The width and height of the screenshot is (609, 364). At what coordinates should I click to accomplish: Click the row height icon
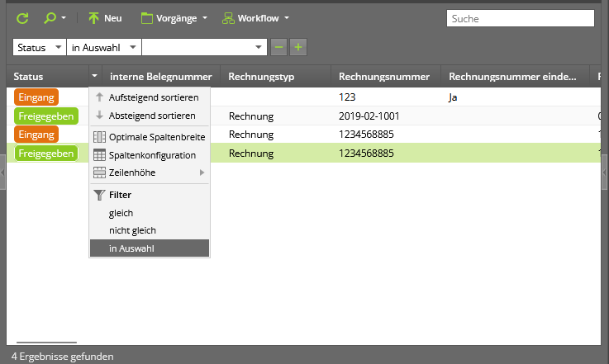[x=99, y=173]
